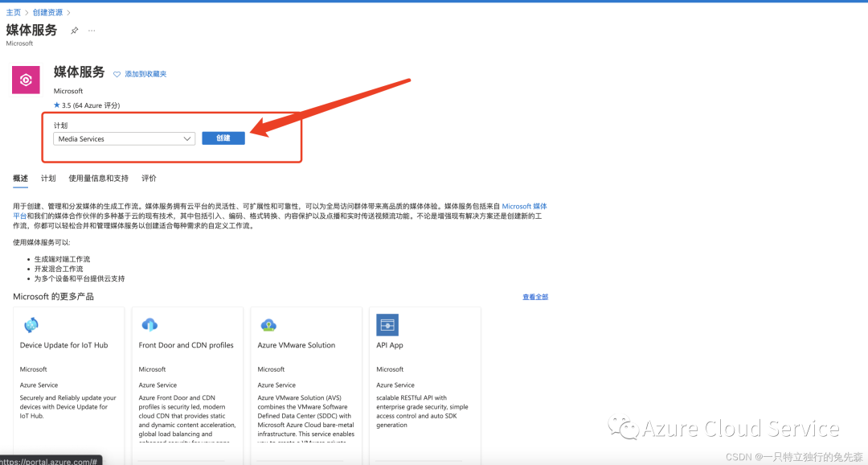This screenshot has width=868, height=465.
Task: Open the 评价 tab
Action: (149, 179)
